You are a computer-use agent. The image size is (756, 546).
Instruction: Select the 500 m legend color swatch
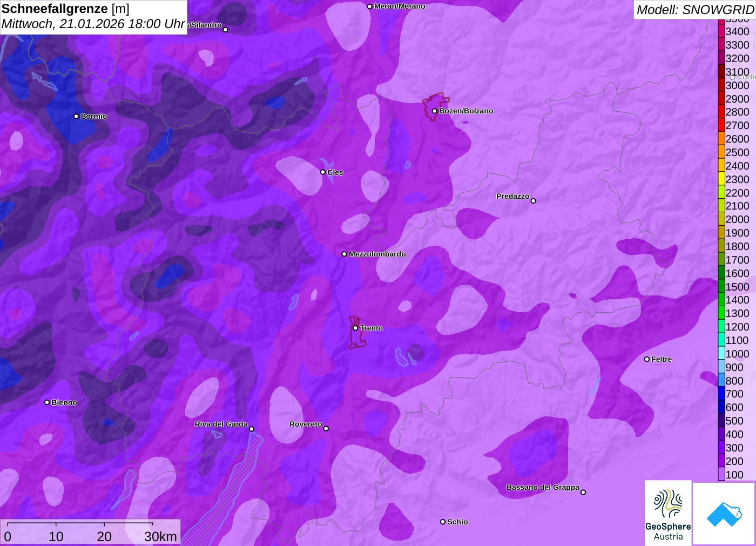pyautogui.click(x=721, y=420)
